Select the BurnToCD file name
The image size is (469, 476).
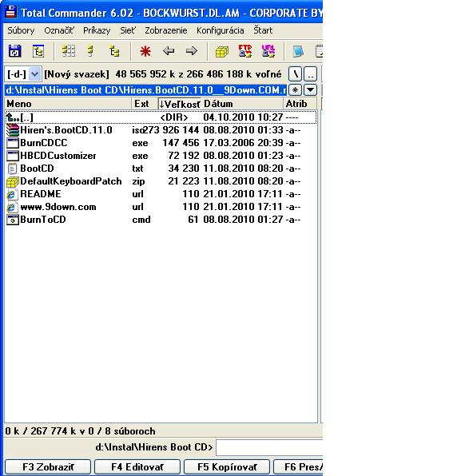pyautogui.click(x=43, y=220)
